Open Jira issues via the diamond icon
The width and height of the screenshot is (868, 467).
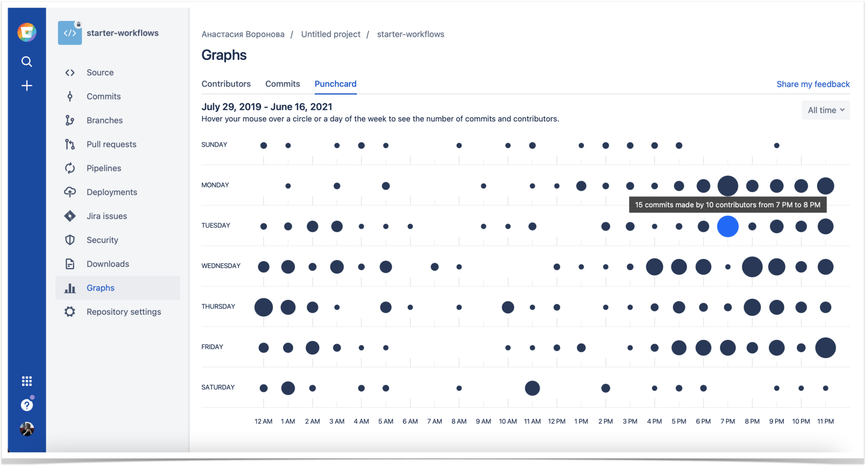tap(70, 216)
